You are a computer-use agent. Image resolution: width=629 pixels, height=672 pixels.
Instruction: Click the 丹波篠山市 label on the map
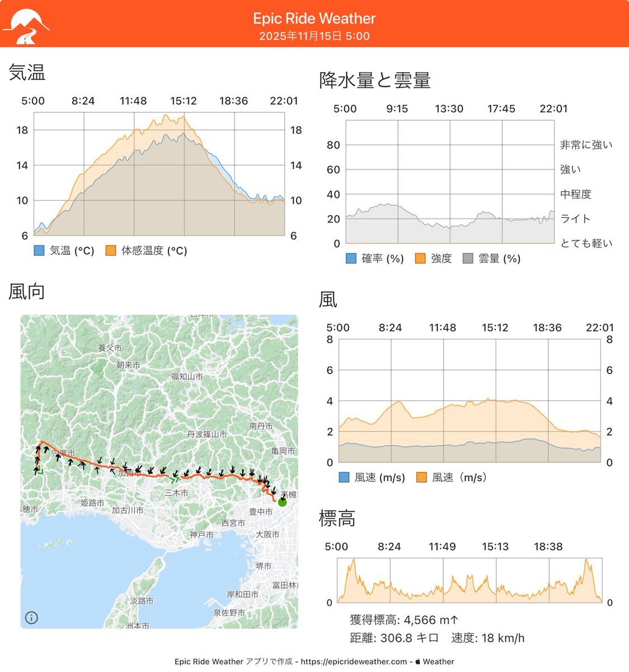207,434
